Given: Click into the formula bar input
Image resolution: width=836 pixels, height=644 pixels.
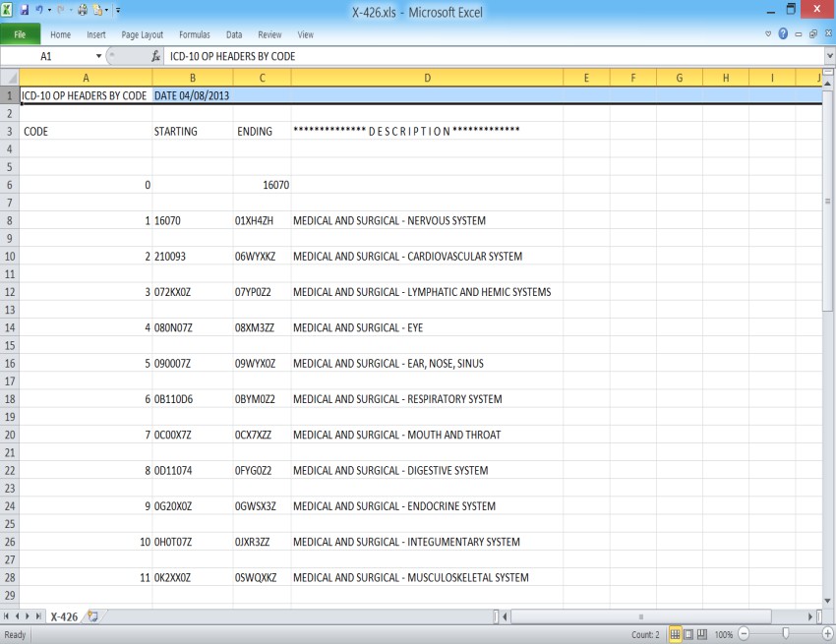Looking at the screenshot, I should 493,56.
